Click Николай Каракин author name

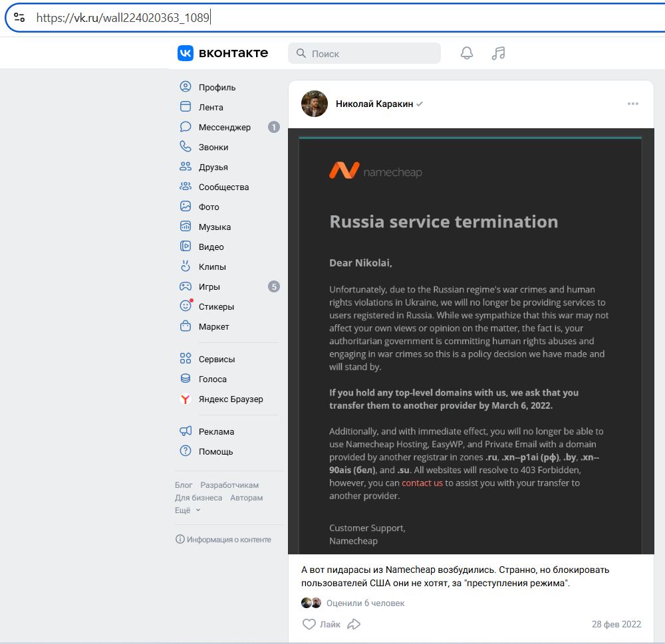coord(374,104)
